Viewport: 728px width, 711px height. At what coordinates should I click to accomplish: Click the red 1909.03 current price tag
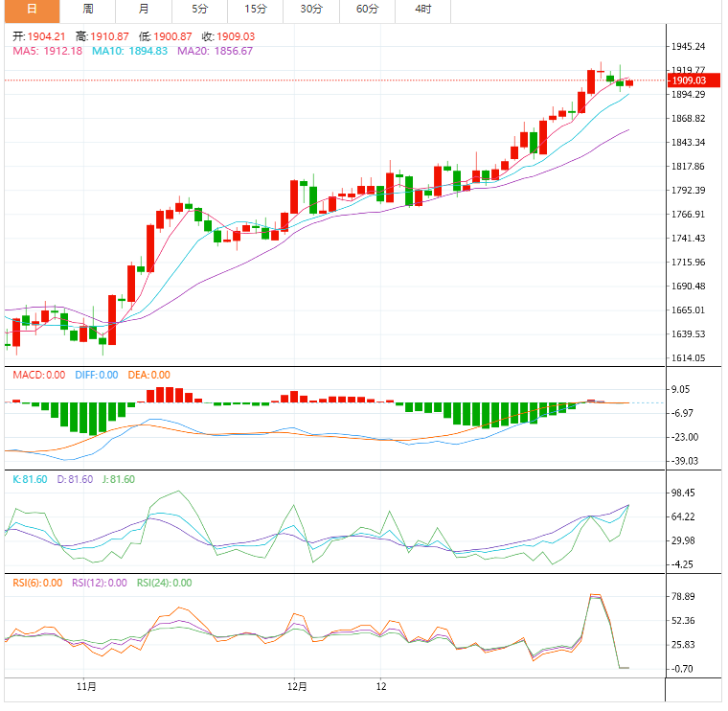coord(688,81)
